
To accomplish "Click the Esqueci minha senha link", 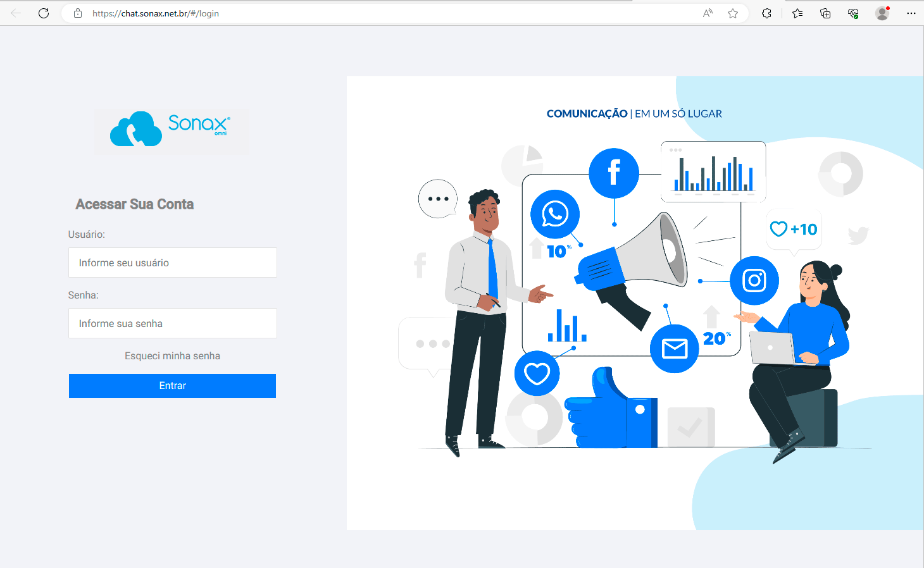I will point(172,356).
